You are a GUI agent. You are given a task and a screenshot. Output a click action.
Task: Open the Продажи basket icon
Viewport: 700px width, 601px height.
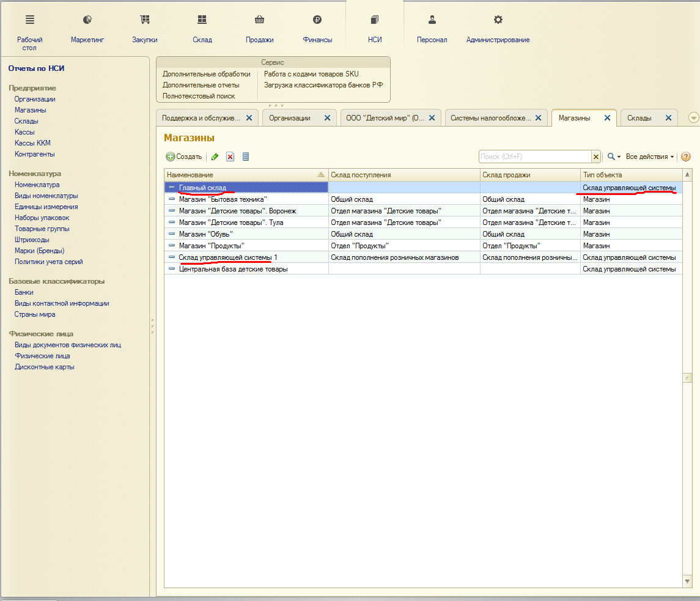coord(260,20)
